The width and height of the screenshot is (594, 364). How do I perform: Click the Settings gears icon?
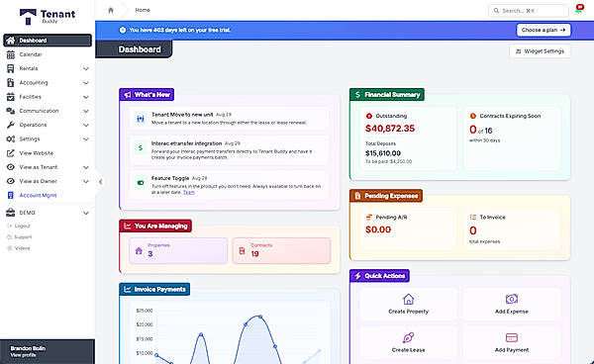pos(11,138)
